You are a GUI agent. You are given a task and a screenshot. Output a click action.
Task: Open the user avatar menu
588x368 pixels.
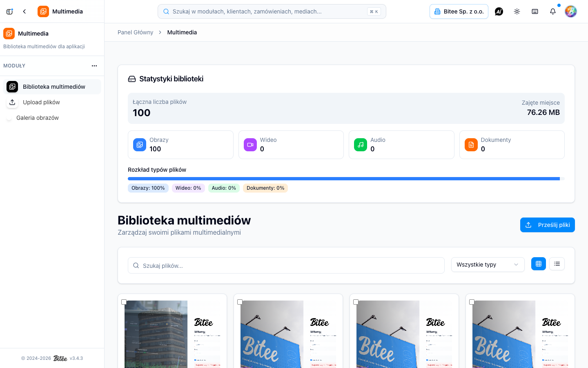(x=571, y=11)
